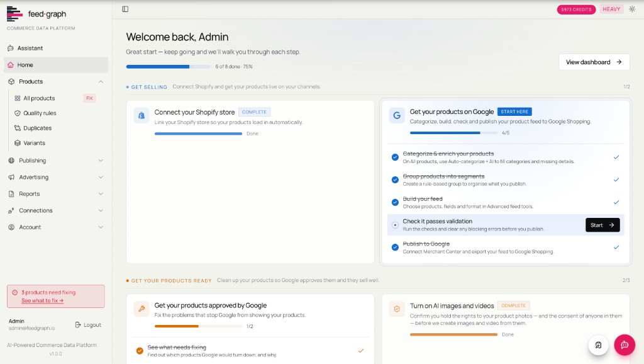Click the logout door icon
Screen dimensions: 644x364
(x=78, y=325)
